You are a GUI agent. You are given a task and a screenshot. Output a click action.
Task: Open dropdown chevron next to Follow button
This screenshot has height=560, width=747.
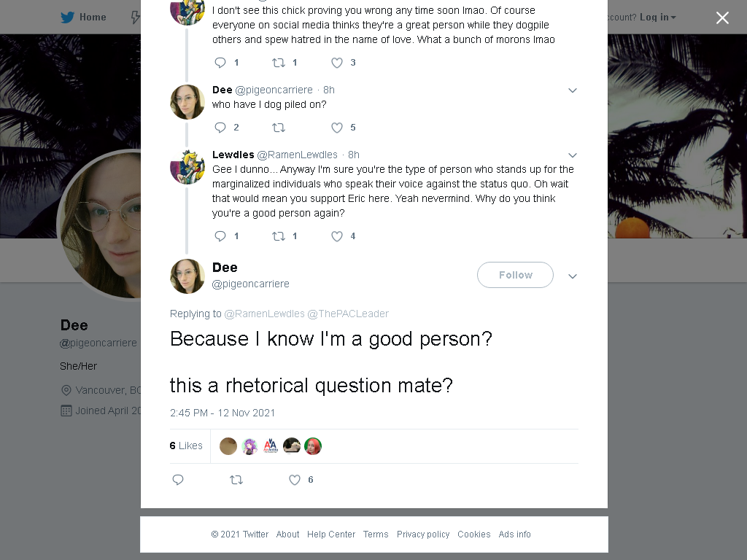(x=573, y=276)
